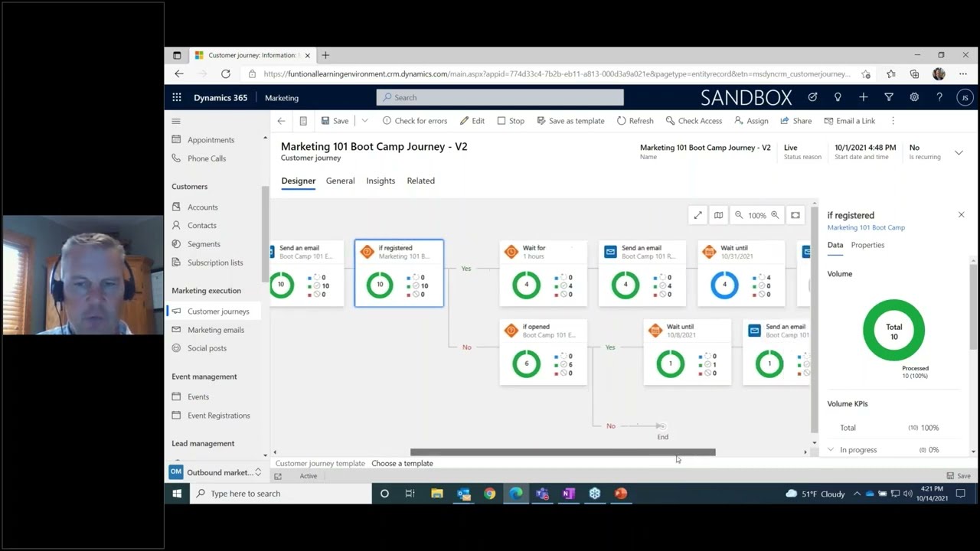This screenshot has height=551, width=980.
Task: Open Appointments in the site map
Action: coord(211,140)
